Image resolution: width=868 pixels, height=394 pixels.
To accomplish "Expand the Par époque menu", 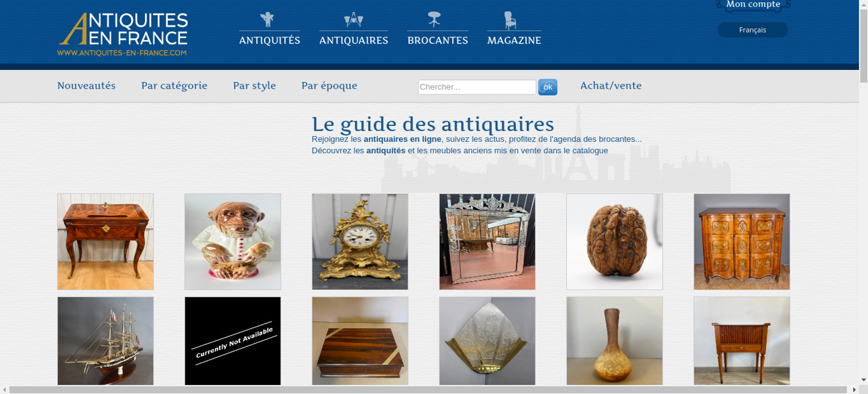I will click(x=329, y=85).
